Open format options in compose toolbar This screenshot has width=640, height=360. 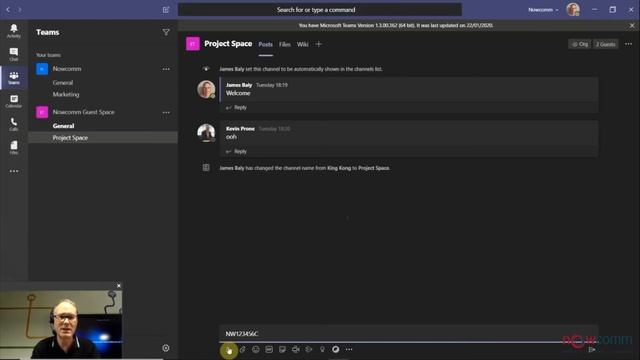[x=229, y=350]
